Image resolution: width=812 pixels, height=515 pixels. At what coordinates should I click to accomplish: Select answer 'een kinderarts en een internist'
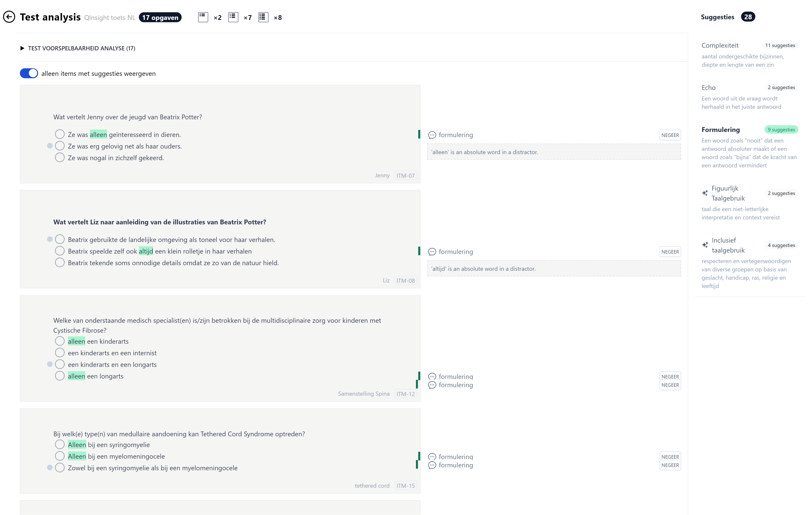coord(60,352)
